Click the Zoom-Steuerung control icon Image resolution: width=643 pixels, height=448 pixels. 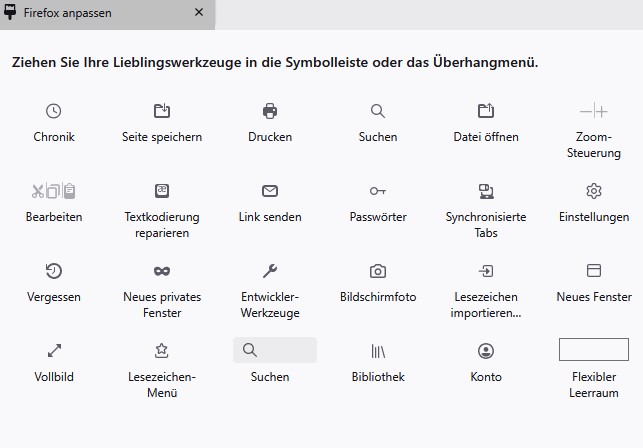[594, 111]
